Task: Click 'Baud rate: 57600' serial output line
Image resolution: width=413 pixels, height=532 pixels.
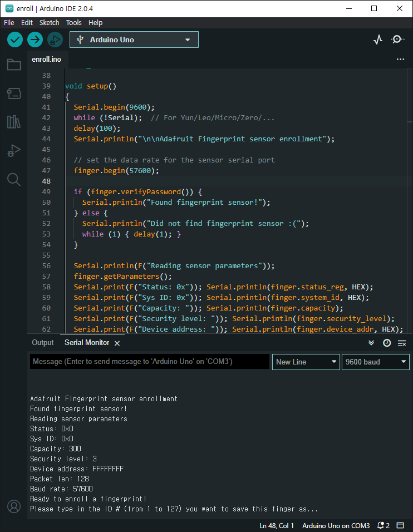Action: (61, 489)
